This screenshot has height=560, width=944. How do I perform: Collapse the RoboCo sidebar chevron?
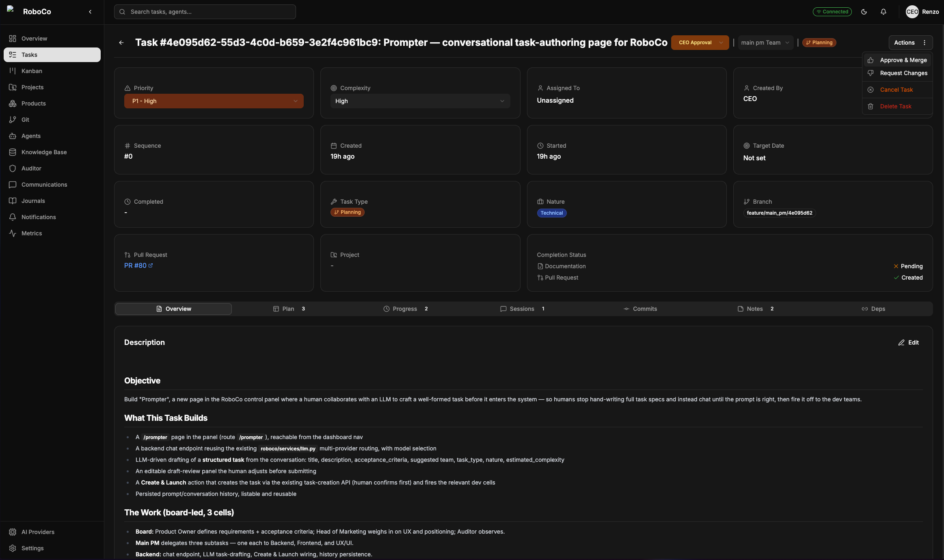pos(90,12)
